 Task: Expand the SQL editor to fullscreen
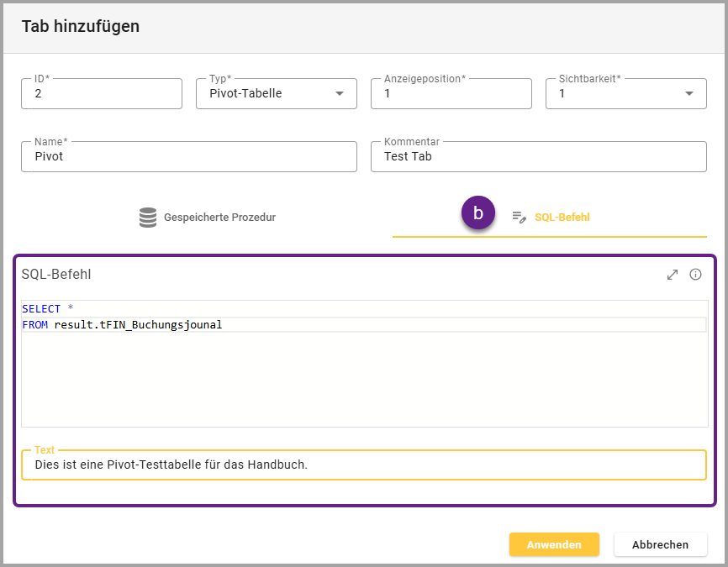672,275
